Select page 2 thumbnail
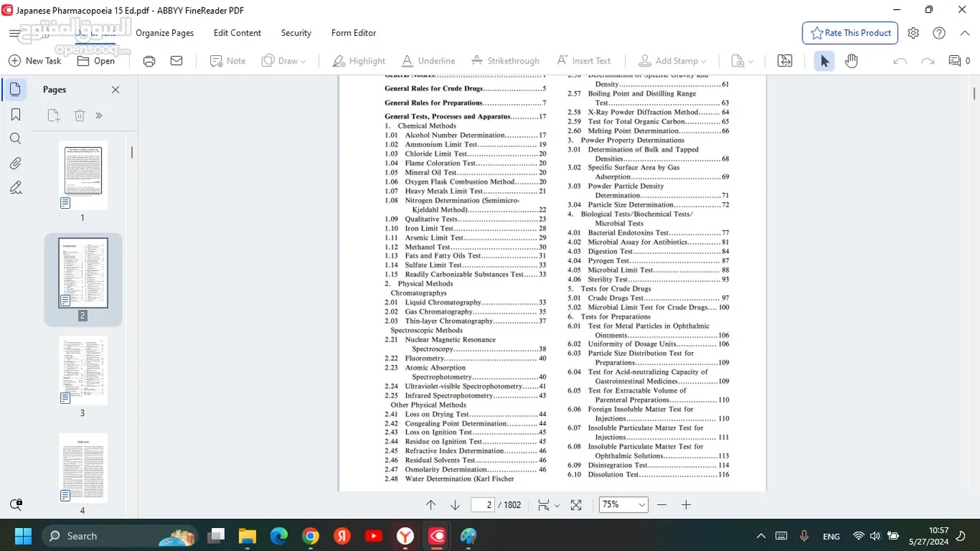Image resolution: width=980 pixels, height=551 pixels. tap(83, 272)
